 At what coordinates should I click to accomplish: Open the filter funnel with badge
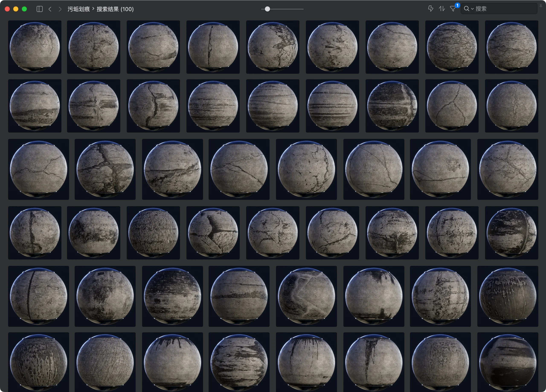tap(453, 9)
